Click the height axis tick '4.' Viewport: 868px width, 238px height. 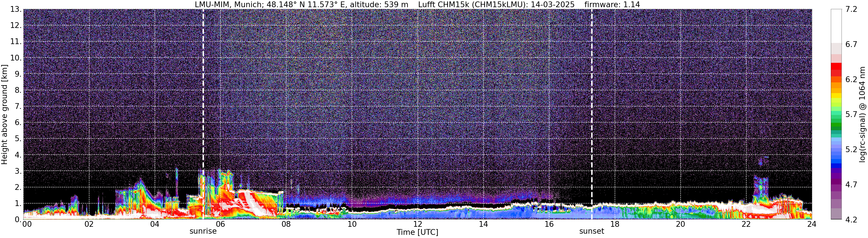18,155
